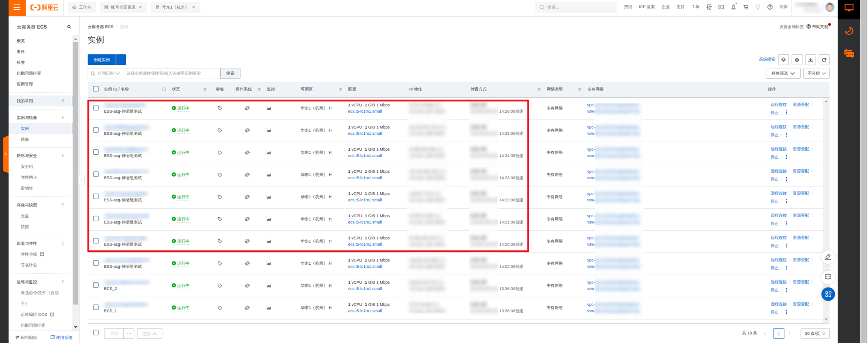Open monitoring chart icon for ECS_2
Screen dimensions: 868x343
click(268, 285)
